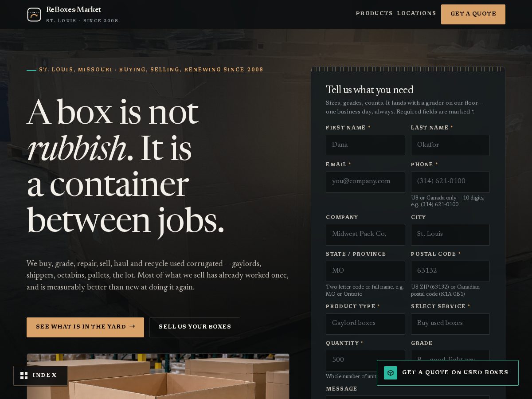Click the 'Tell us what you need' heading
The height and width of the screenshot is (399, 532).
pyautogui.click(x=369, y=90)
